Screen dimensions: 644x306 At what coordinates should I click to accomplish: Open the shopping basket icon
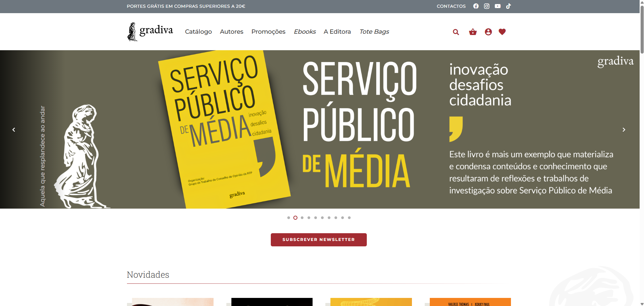point(473,32)
